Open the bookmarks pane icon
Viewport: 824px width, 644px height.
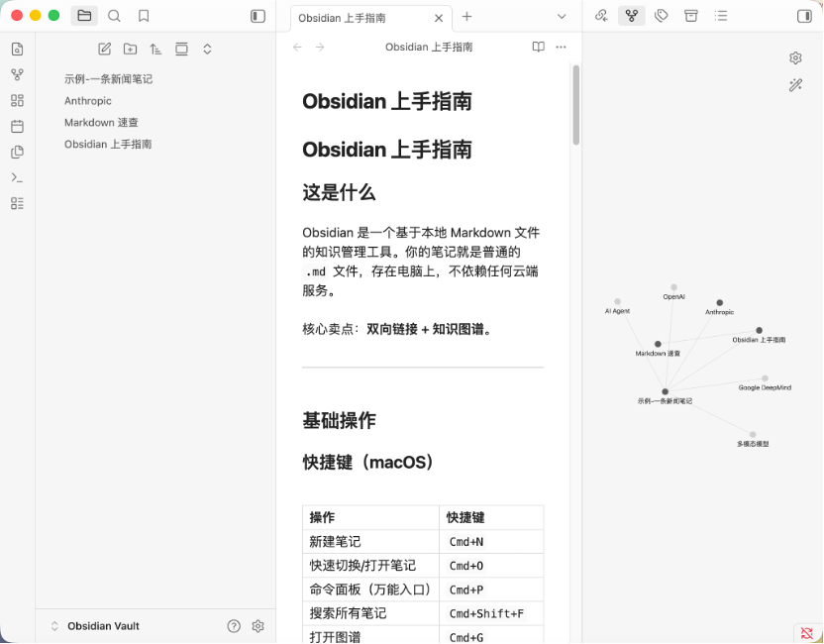point(144,16)
